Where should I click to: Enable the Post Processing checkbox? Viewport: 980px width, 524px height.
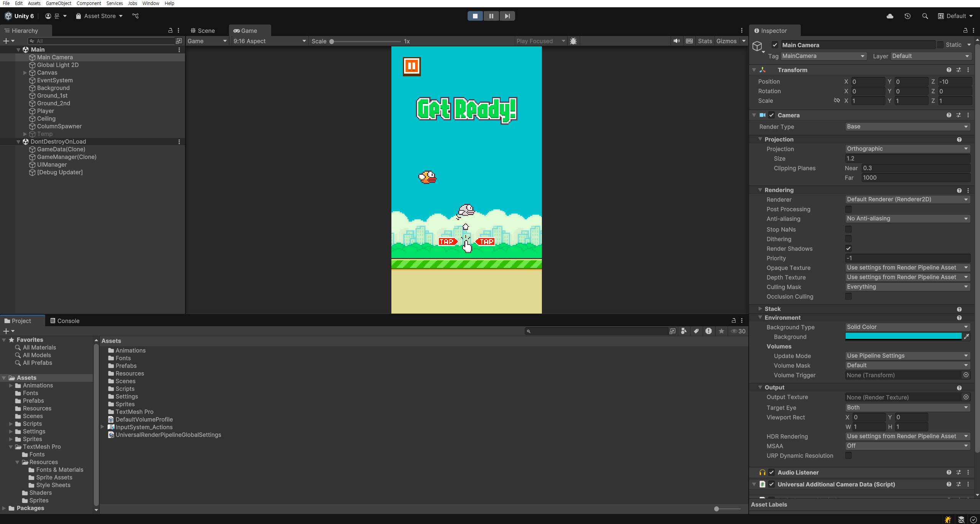coord(848,209)
